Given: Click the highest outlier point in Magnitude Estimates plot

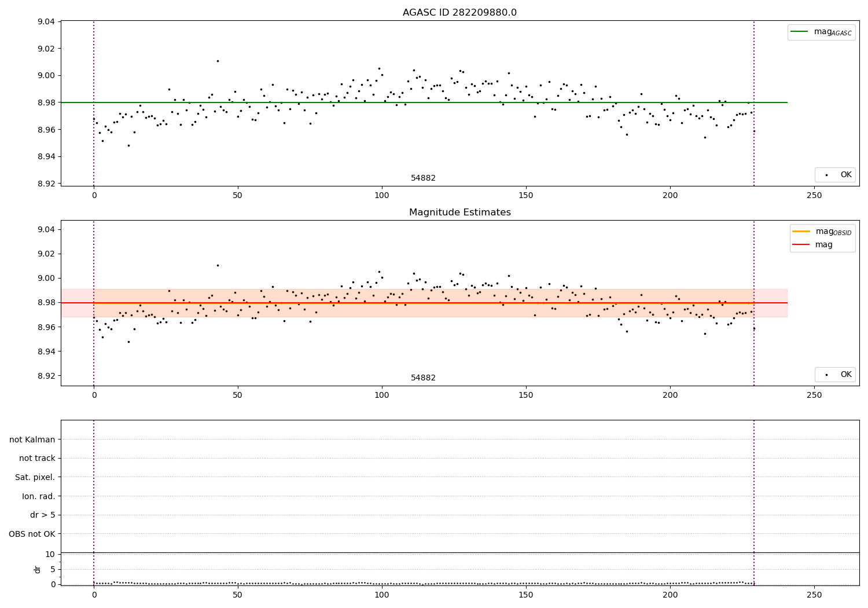Looking at the screenshot, I should pyautogui.click(x=218, y=265).
